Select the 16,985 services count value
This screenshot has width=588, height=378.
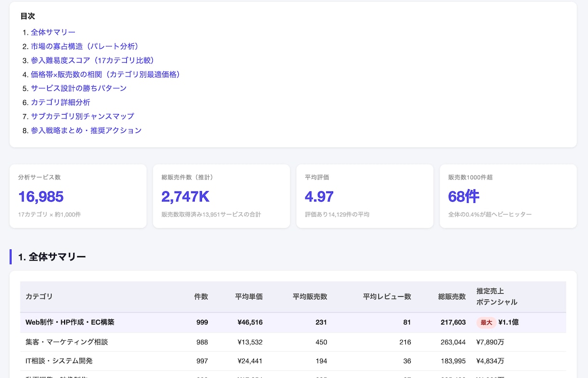click(41, 196)
